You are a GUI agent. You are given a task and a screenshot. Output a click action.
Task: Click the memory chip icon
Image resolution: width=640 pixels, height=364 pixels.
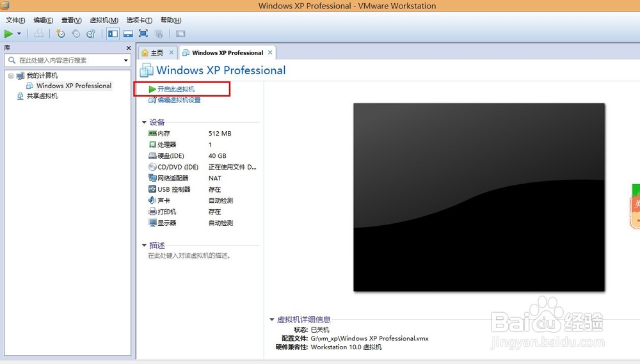coord(152,134)
